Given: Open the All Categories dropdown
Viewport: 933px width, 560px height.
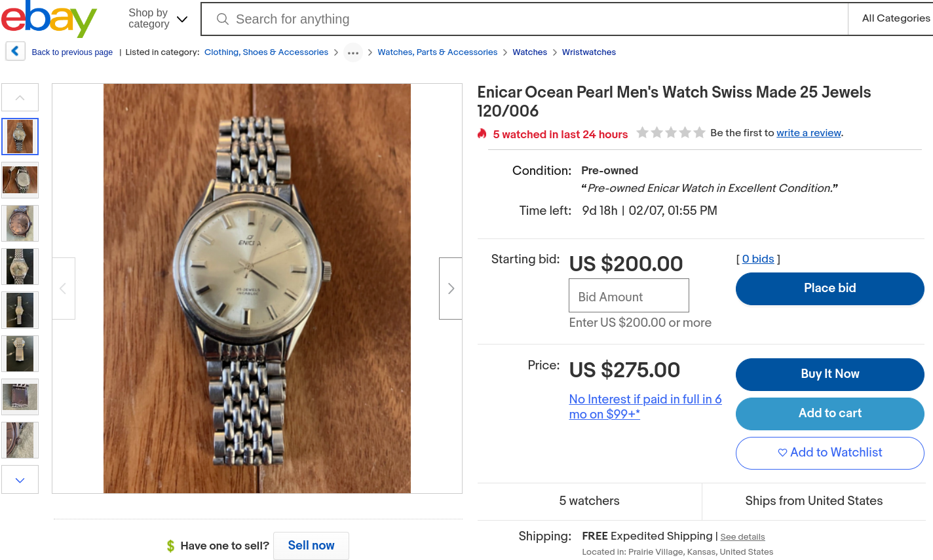Looking at the screenshot, I should pyautogui.click(x=895, y=18).
